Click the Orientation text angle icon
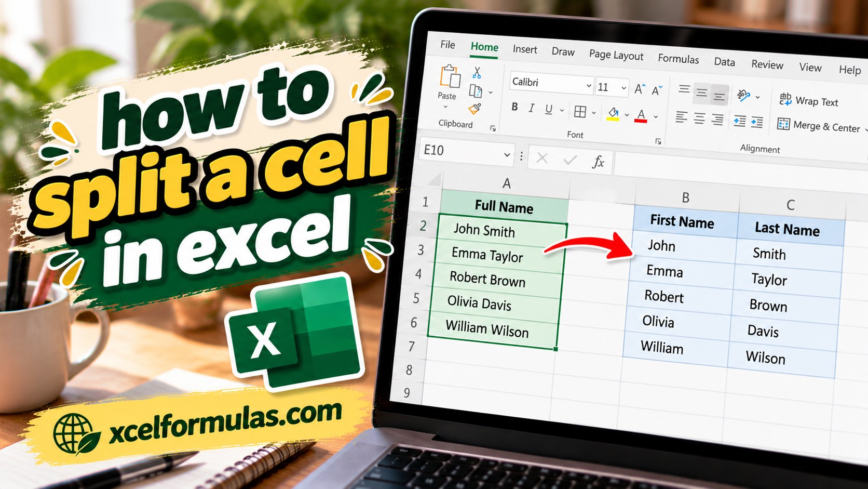This screenshot has width=868, height=489. point(743,95)
